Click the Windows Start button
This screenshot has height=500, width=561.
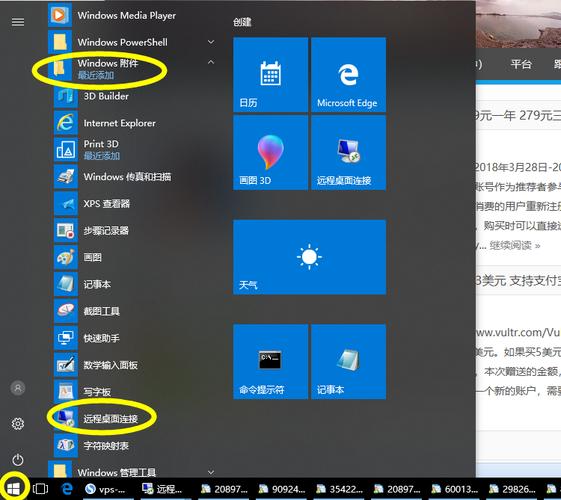click(x=14, y=489)
